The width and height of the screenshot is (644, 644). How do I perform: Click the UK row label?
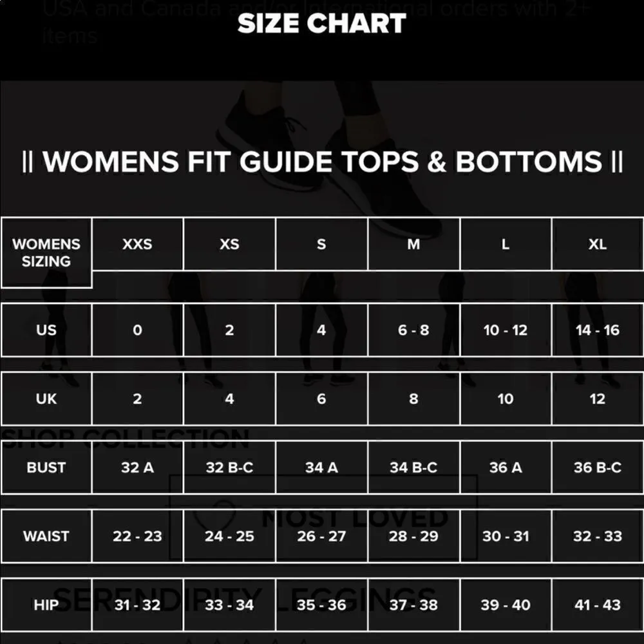point(46,399)
